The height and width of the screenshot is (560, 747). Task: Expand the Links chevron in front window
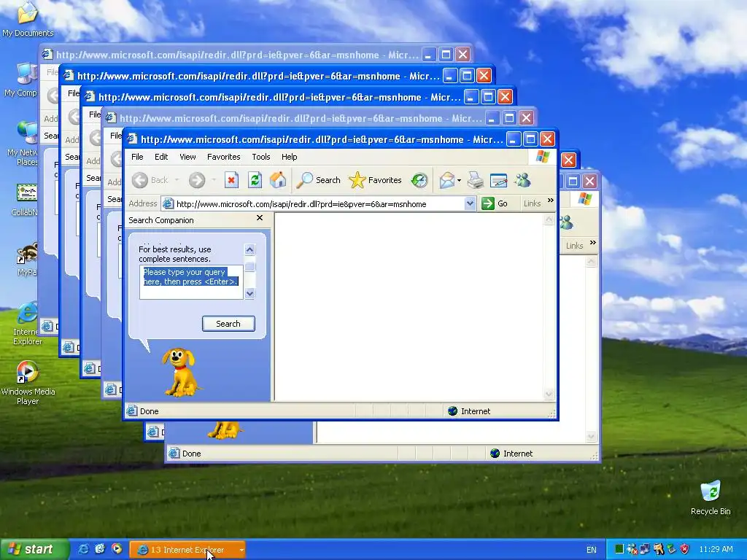pos(551,201)
